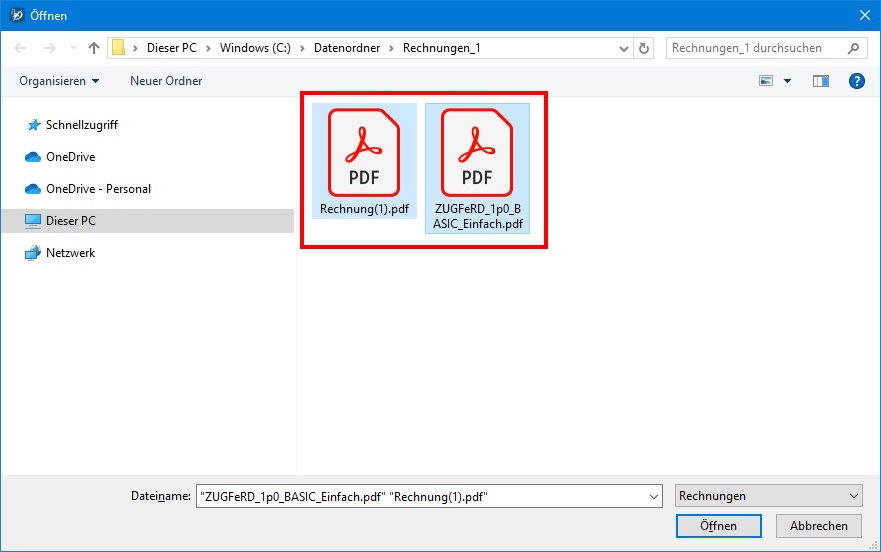Click the change view layout icon
Viewport: 881px width, 552px height.
click(x=767, y=81)
